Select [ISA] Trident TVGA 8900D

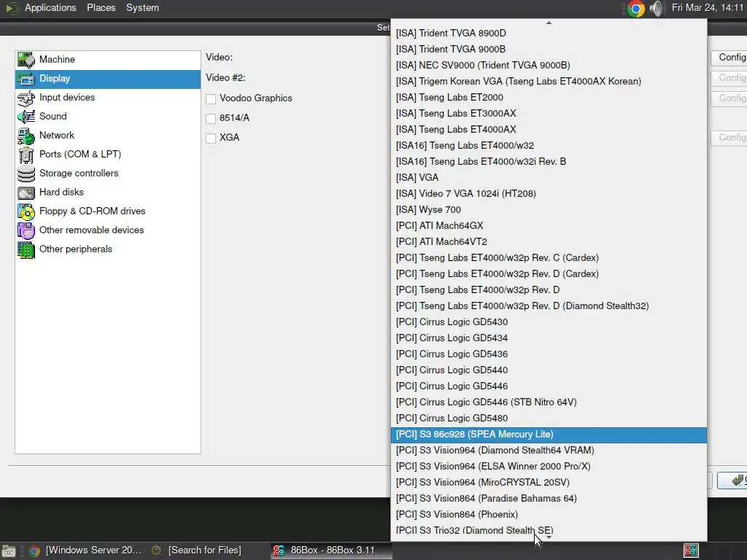[549, 34]
